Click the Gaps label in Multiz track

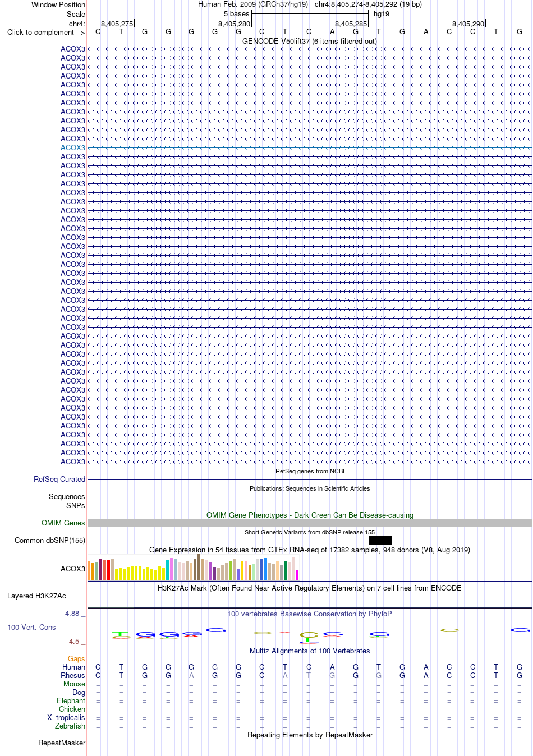tap(76, 658)
